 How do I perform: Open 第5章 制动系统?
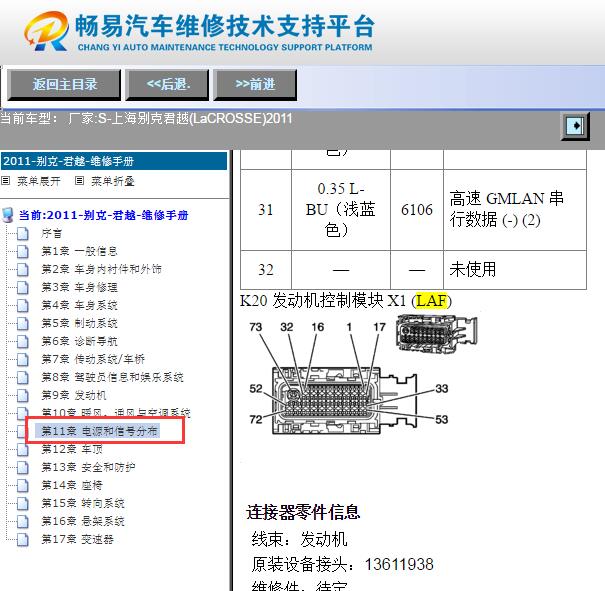pos(79,323)
